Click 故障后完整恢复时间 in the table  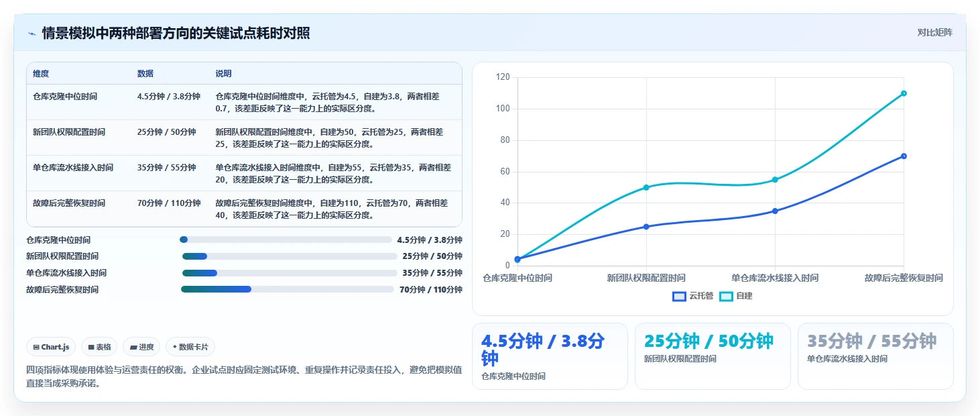point(69,203)
